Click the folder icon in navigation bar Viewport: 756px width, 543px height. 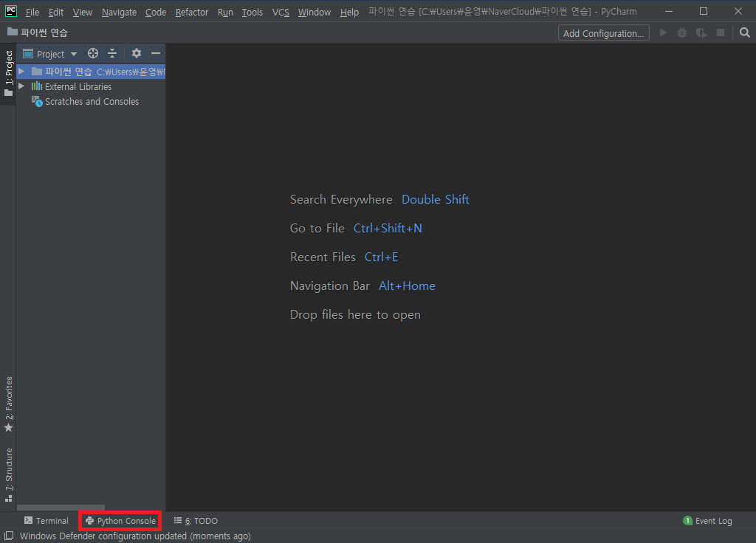pos(12,32)
